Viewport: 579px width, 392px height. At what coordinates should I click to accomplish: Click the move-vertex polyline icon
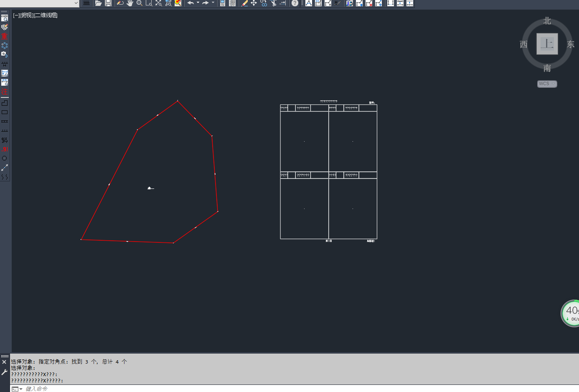378,3
